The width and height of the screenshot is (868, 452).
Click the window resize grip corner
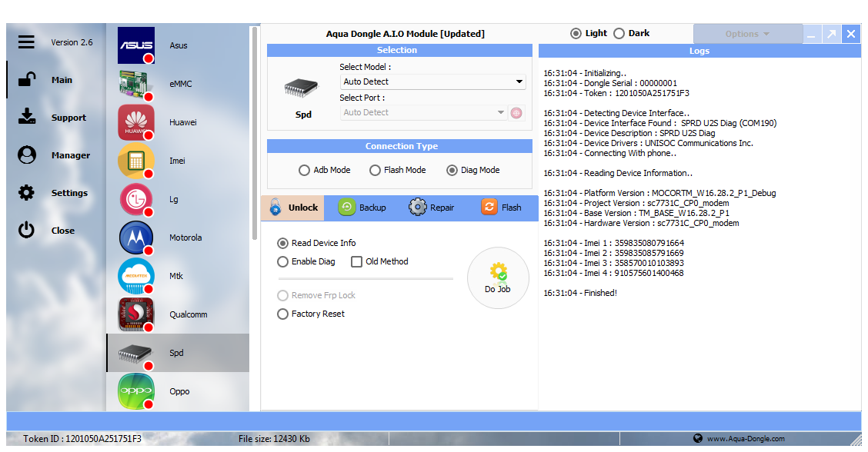pos(856,440)
